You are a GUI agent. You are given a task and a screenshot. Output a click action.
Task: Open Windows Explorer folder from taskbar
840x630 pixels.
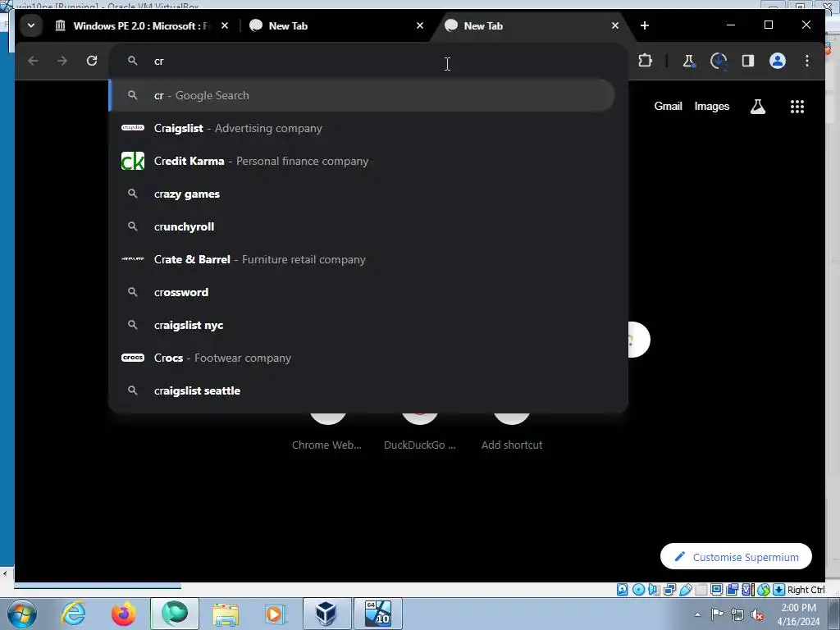point(226,614)
